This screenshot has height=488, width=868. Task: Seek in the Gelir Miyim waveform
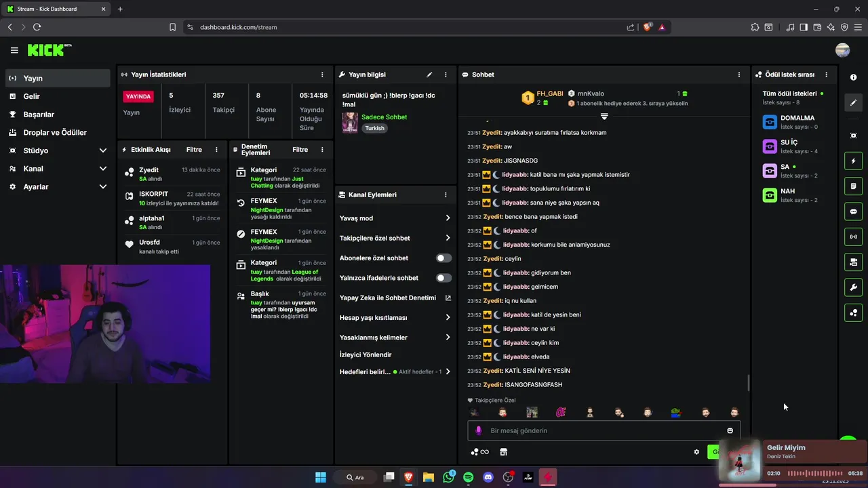click(814, 473)
